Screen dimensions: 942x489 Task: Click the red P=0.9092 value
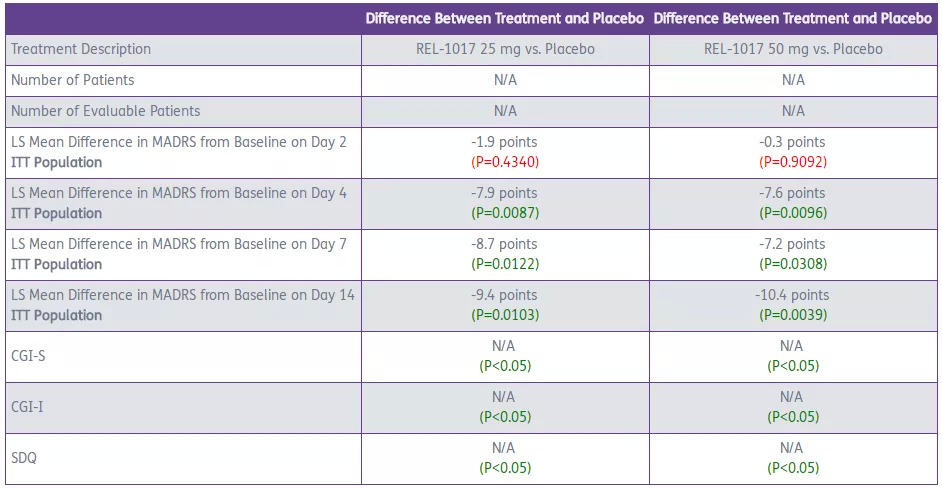[x=793, y=162]
